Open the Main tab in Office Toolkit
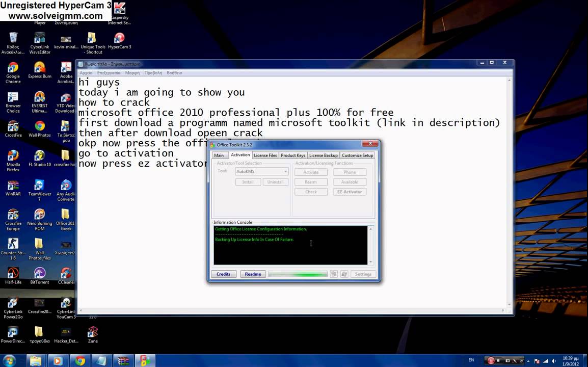The image size is (588, 367). pos(219,155)
